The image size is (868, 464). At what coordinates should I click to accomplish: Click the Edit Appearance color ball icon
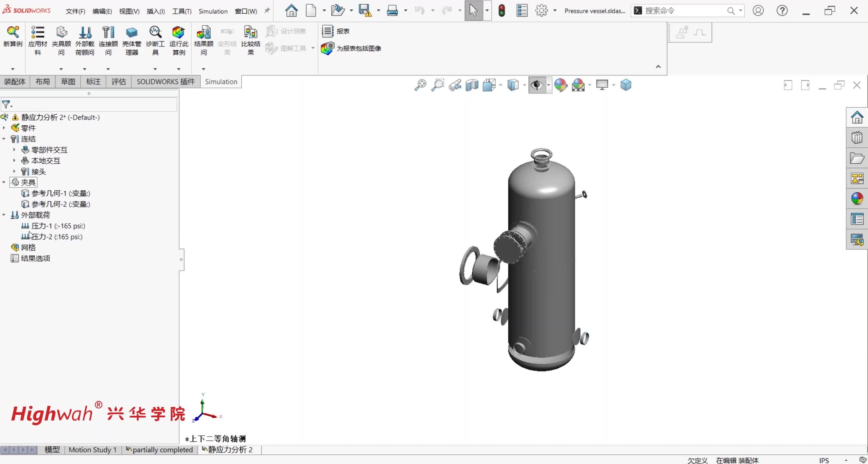click(560, 85)
